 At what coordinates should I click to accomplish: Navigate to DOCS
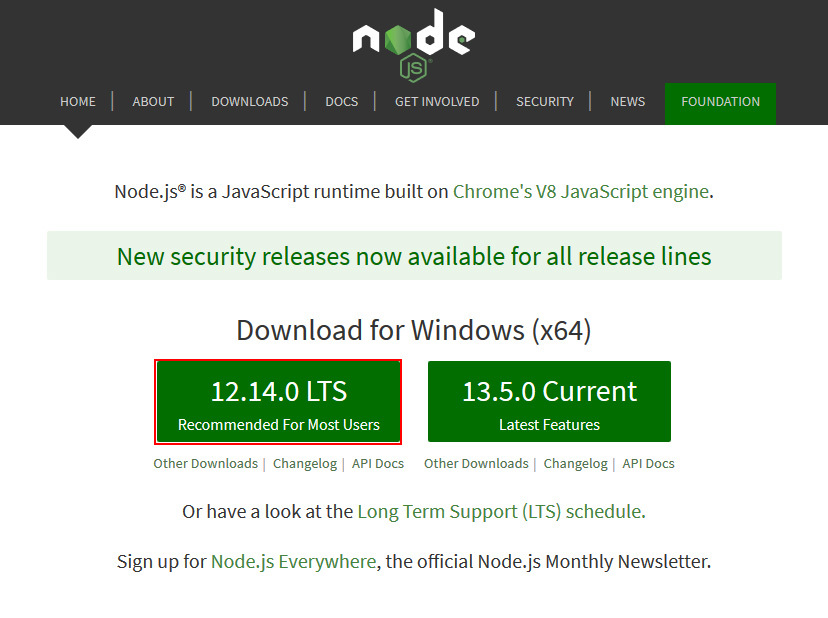pos(341,102)
